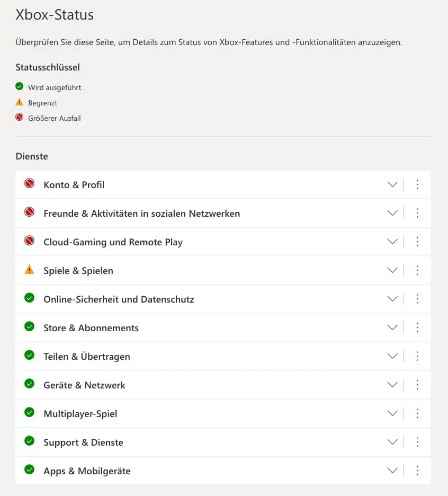Click the Größerer Ausfall legend icon

point(19,117)
